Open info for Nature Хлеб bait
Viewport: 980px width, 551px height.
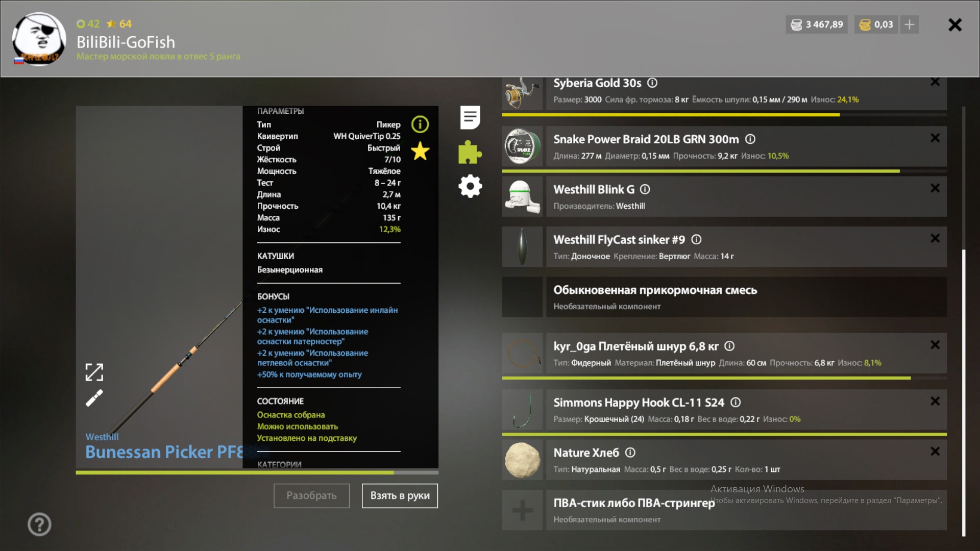[630, 452]
